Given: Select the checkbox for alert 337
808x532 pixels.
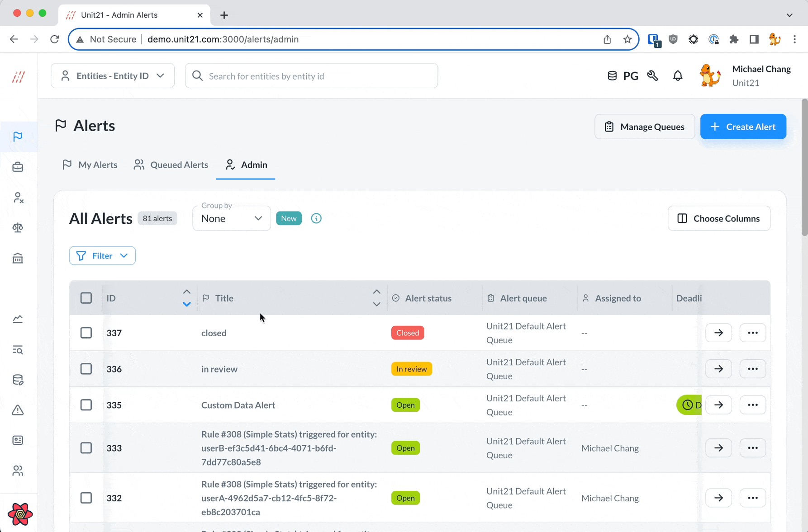Looking at the screenshot, I should pyautogui.click(x=86, y=333).
